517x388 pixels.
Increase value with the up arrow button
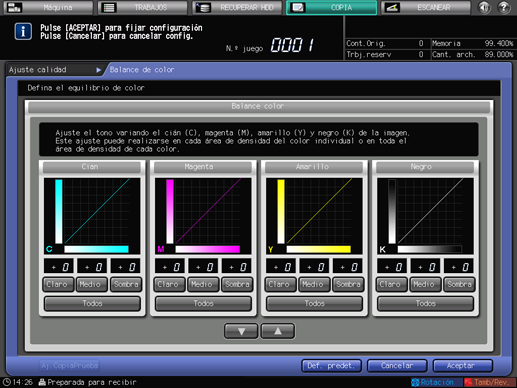click(278, 331)
